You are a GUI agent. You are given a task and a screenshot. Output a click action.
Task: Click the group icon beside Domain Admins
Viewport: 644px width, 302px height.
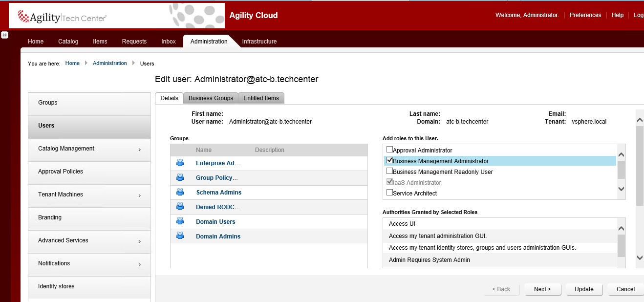tap(180, 237)
